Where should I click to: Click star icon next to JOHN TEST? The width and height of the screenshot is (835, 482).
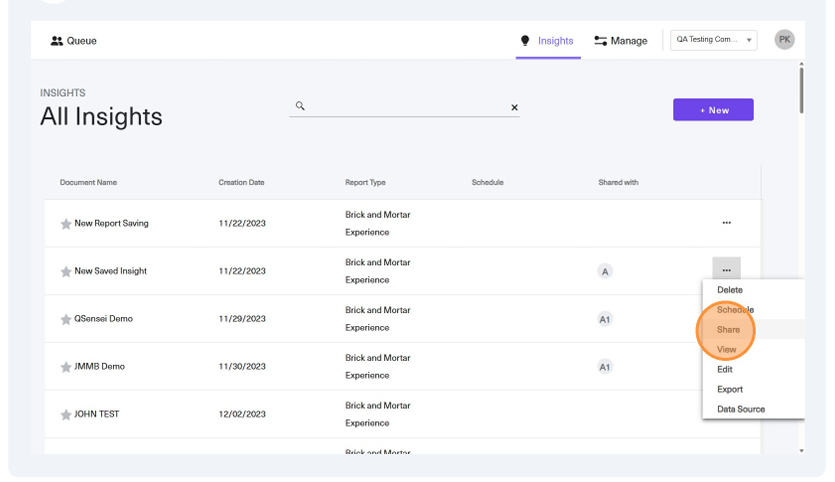[x=66, y=415]
